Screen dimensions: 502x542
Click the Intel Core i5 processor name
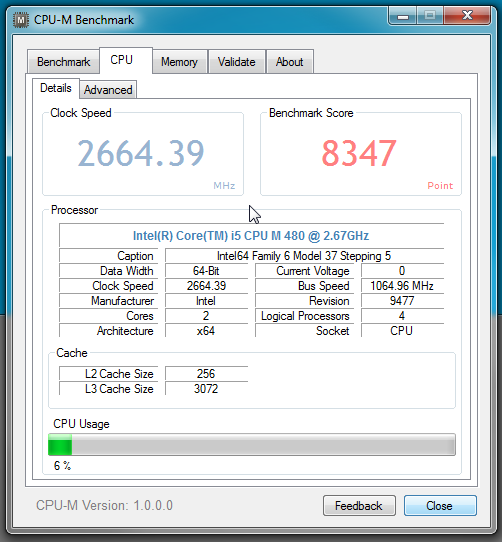coord(251,236)
